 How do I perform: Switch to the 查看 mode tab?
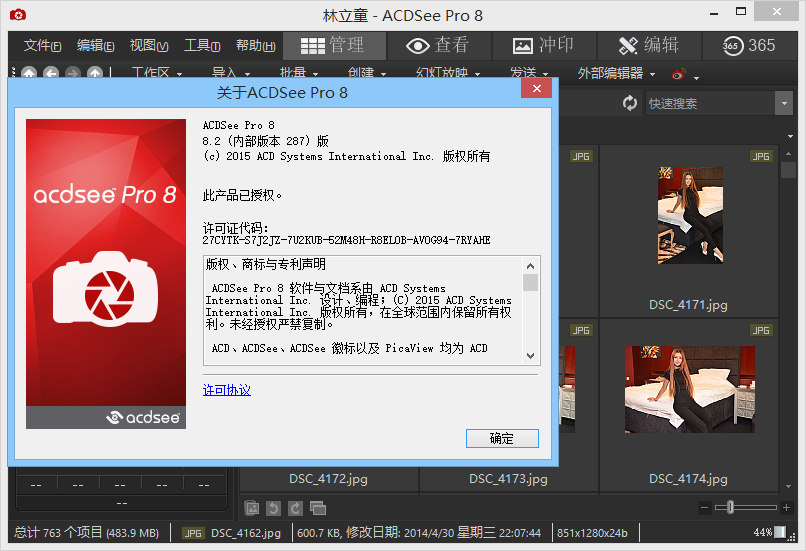(x=439, y=46)
